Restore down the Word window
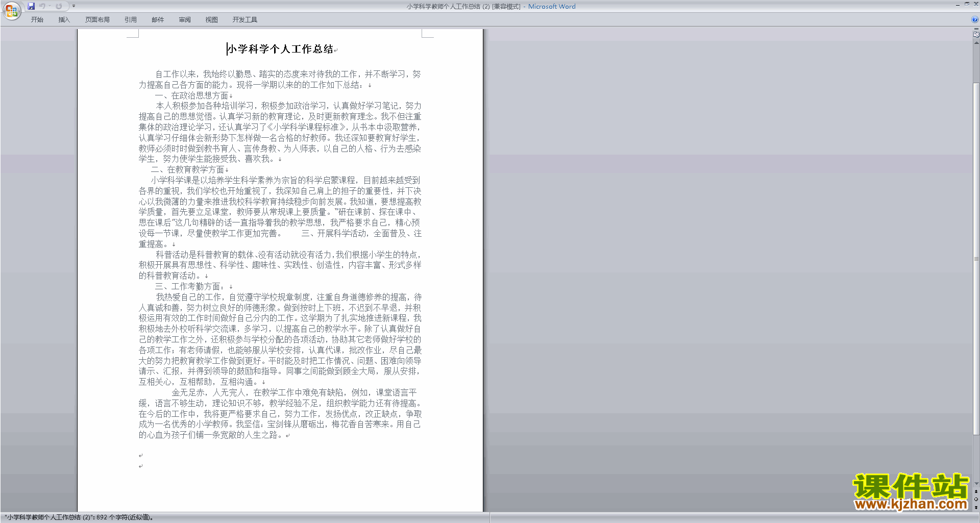This screenshot has height=523, width=980. tap(967, 4)
